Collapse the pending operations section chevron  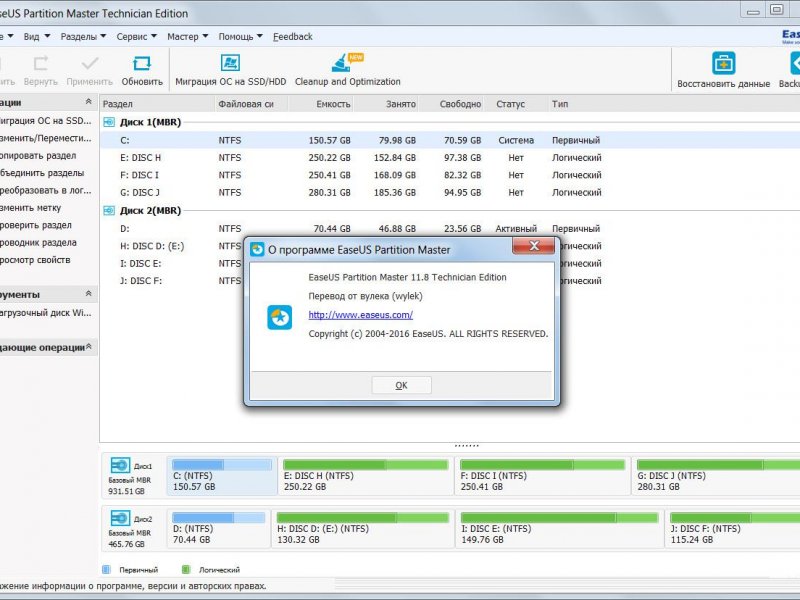[x=88, y=346]
